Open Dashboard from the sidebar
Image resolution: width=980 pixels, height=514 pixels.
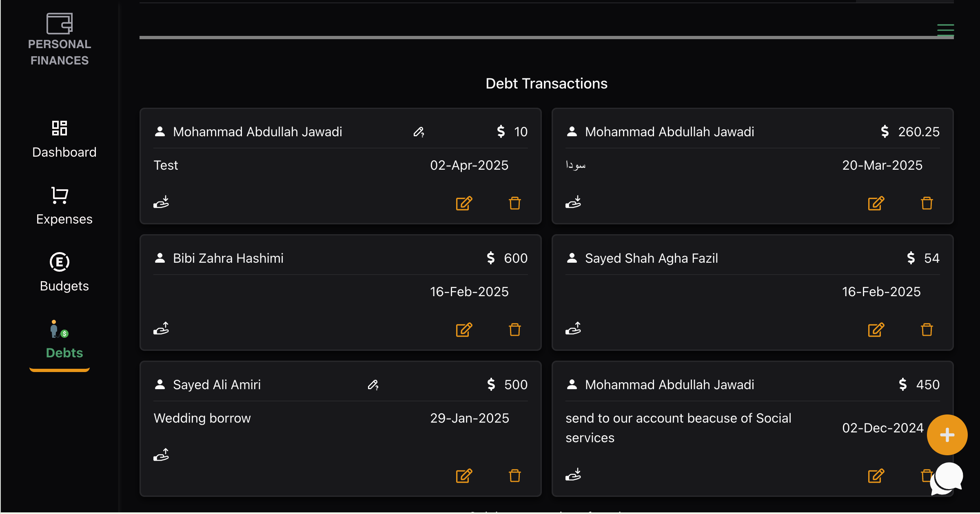point(64,139)
